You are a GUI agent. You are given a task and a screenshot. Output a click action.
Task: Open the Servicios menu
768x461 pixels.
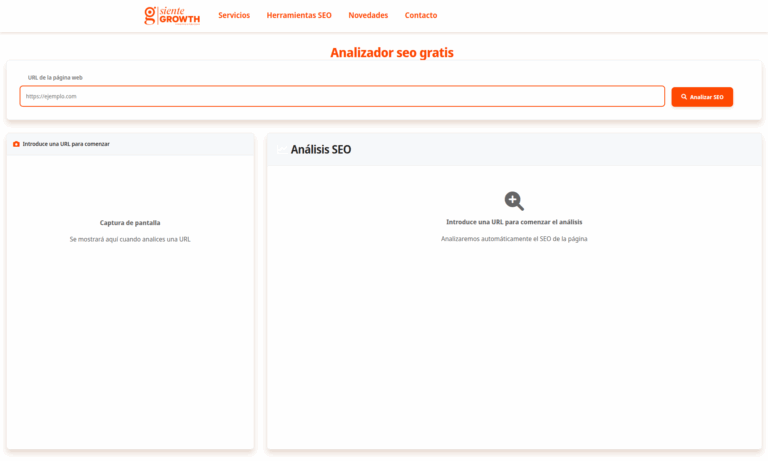tap(234, 15)
